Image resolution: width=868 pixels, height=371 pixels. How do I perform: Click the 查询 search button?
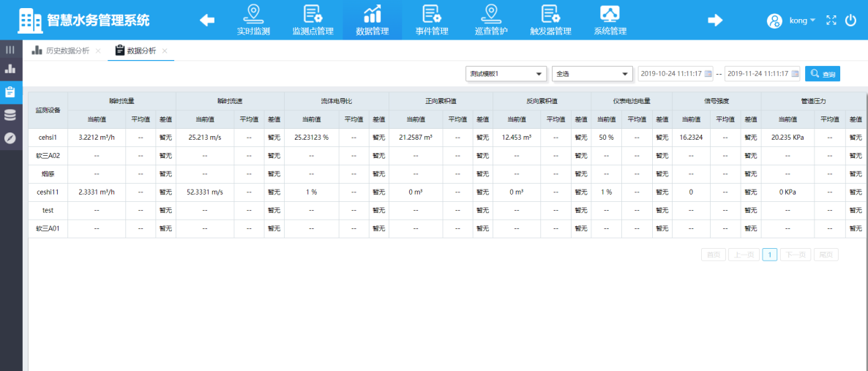(822, 74)
